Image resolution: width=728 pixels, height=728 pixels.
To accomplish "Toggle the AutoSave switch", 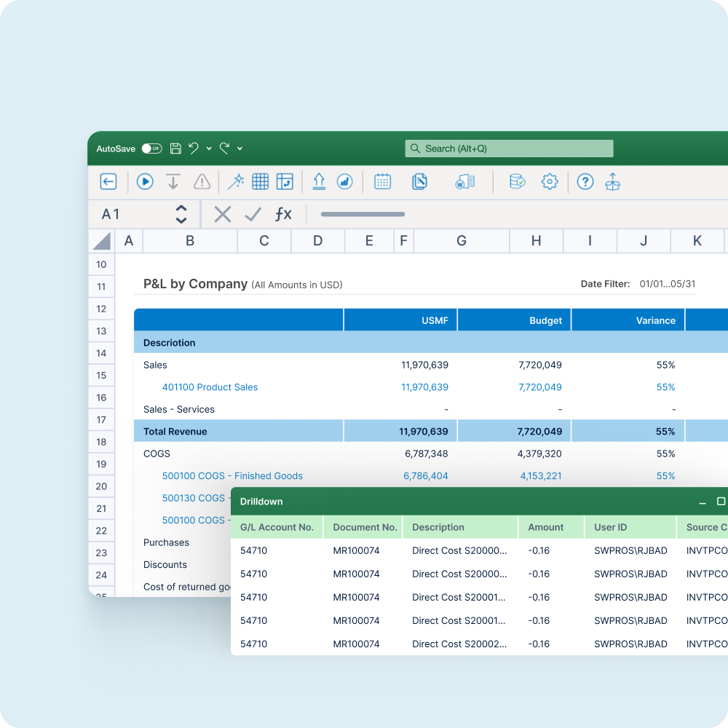I will coord(151,149).
